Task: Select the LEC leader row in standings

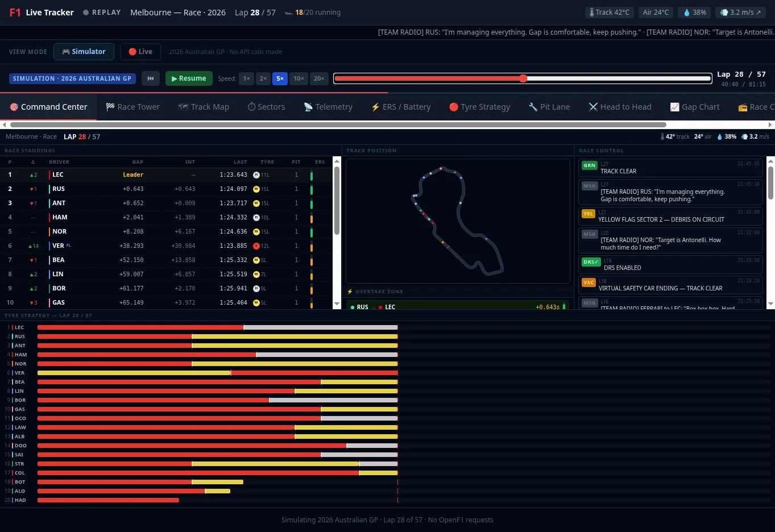Action: [x=166, y=174]
